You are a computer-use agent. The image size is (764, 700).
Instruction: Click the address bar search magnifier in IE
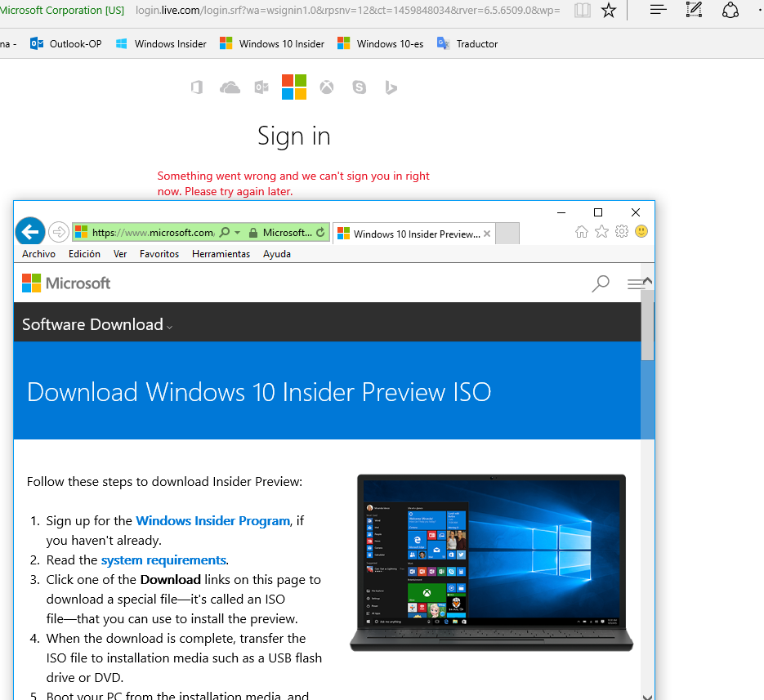pyautogui.click(x=224, y=232)
